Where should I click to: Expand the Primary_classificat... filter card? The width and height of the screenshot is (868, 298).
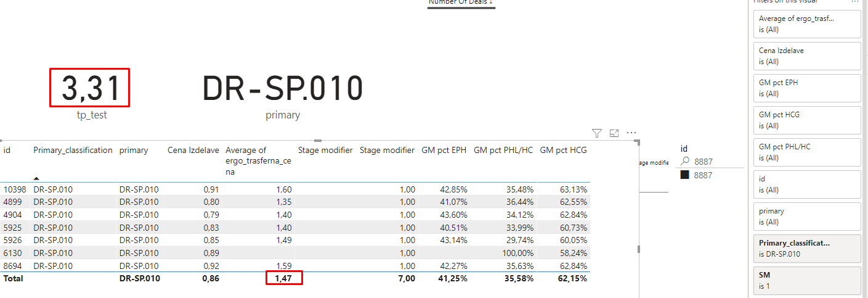tap(807, 248)
